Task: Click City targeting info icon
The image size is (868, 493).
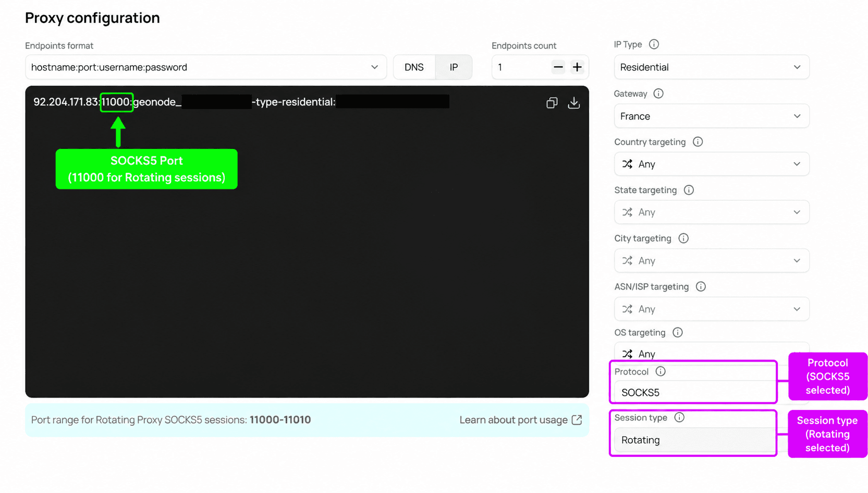Action: pyautogui.click(x=683, y=238)
